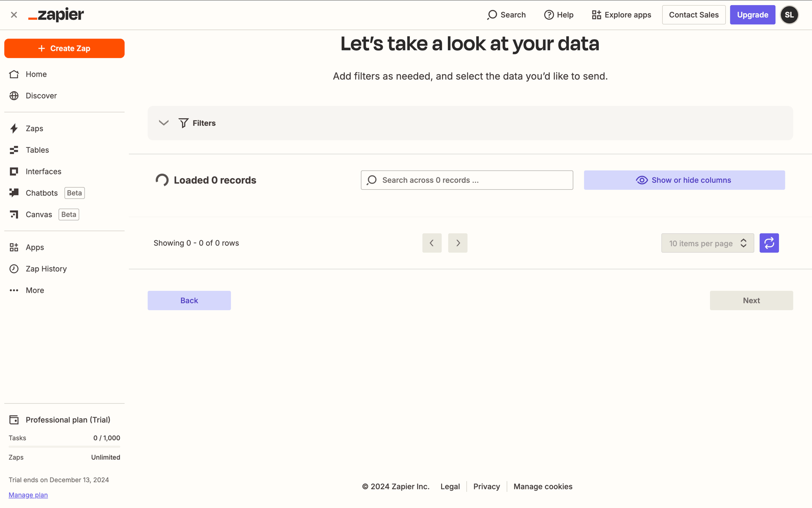Click the '0 / 1,000' tasks value
Viewport: 812px width, 508px height.
pos(107,438)
